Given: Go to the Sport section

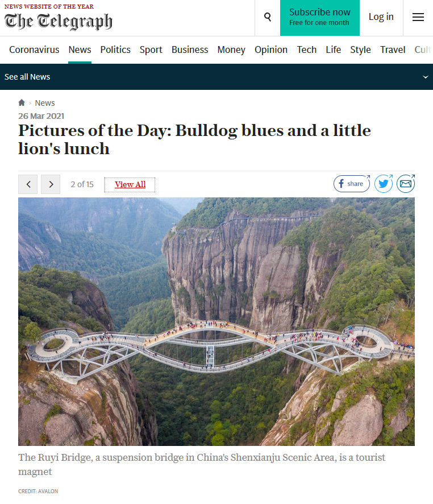Looking at the screenshot, I should coord(151,49).
